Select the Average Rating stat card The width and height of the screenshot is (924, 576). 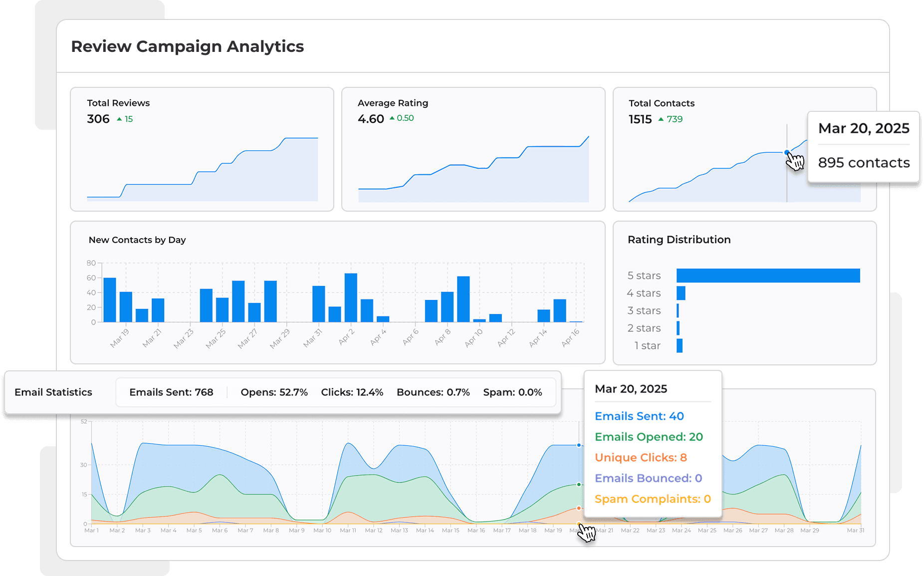(x=472, y=149)
